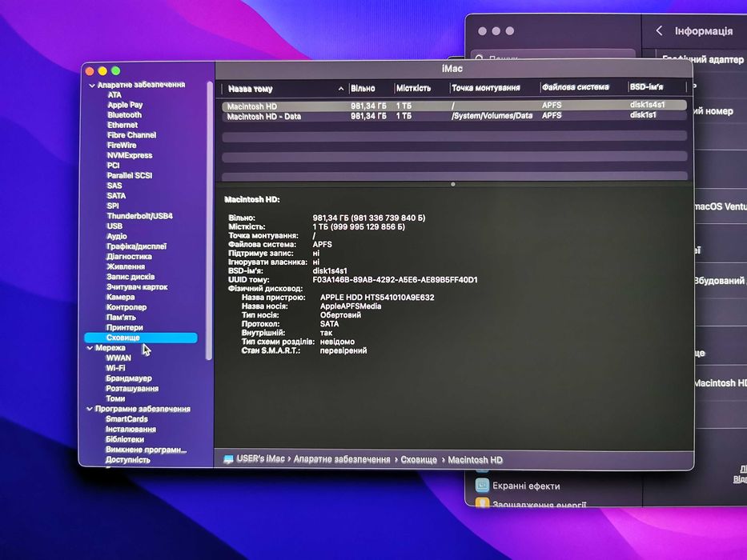Select Бібліотеки item
Viewport: 747px width, 560px height.
[x=125, y=439]
